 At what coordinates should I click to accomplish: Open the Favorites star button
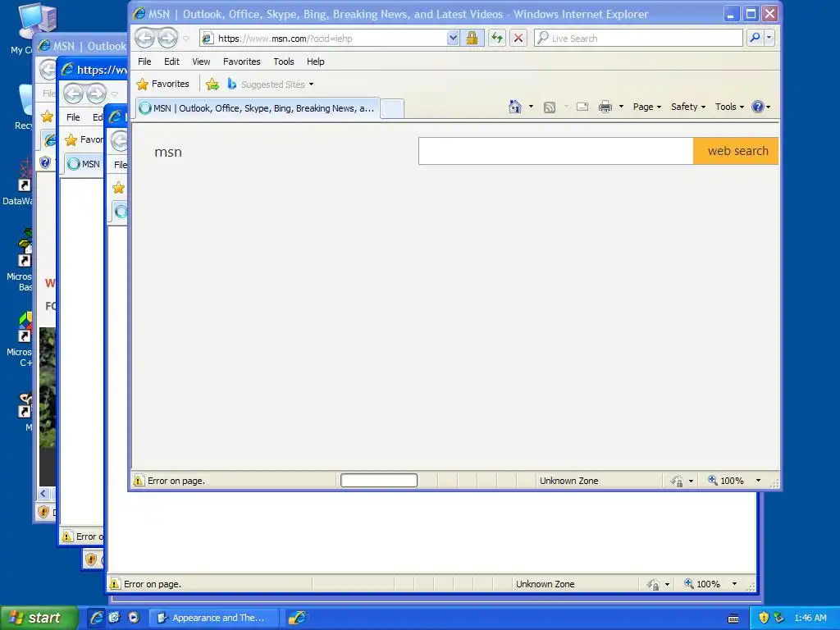(163, 84)
